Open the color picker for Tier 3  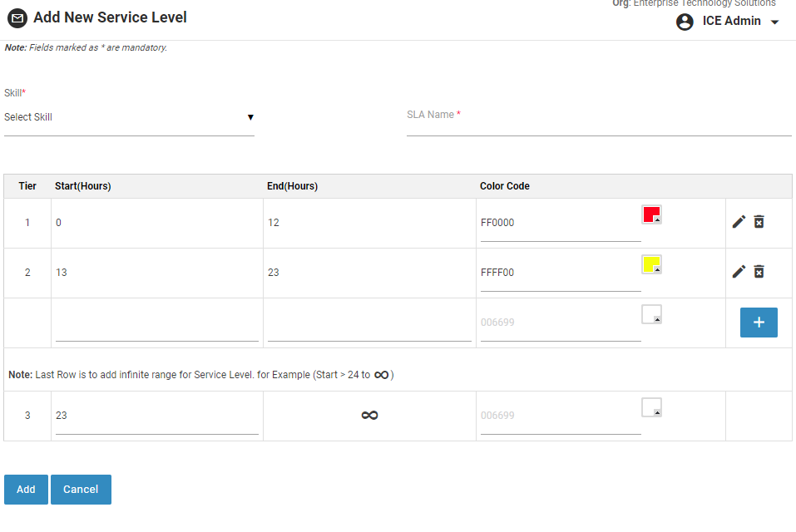pyautogui.click(x=651, y=408)
